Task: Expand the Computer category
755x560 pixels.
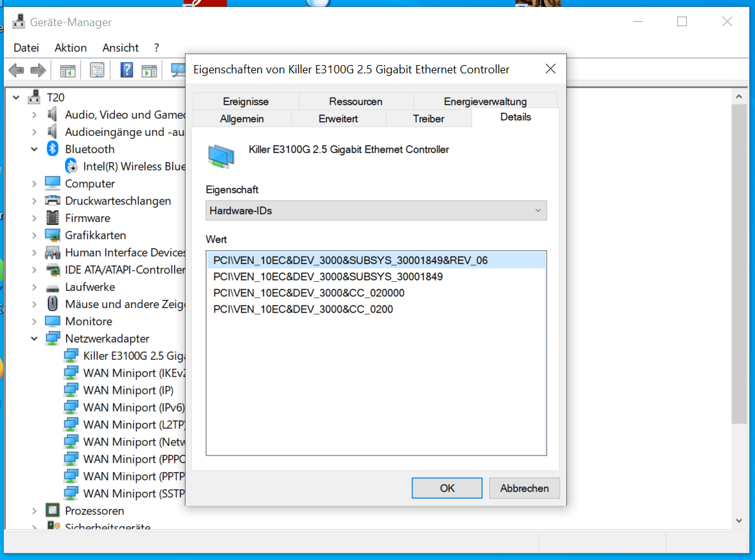Action: coord(34,184)
